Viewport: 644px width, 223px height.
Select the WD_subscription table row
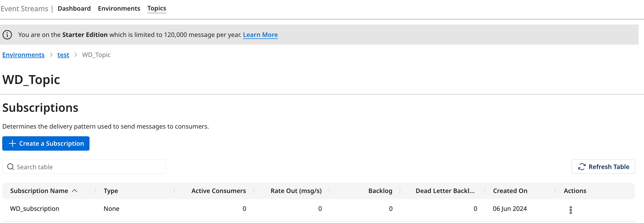pos(35,208)
